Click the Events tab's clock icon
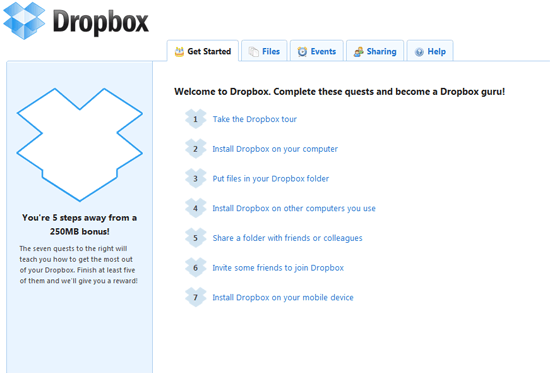Screen dimensions: 550x373 click(x=302, y=52)
